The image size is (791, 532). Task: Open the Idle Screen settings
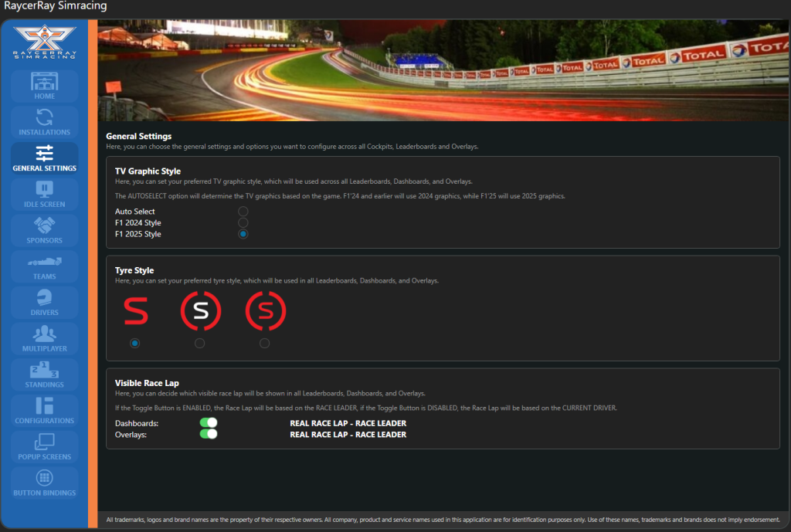tap(44, 194)
